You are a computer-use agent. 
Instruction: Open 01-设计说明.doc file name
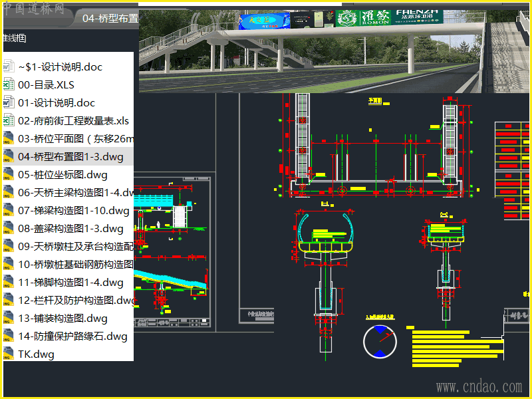click(x=57, y=103)
